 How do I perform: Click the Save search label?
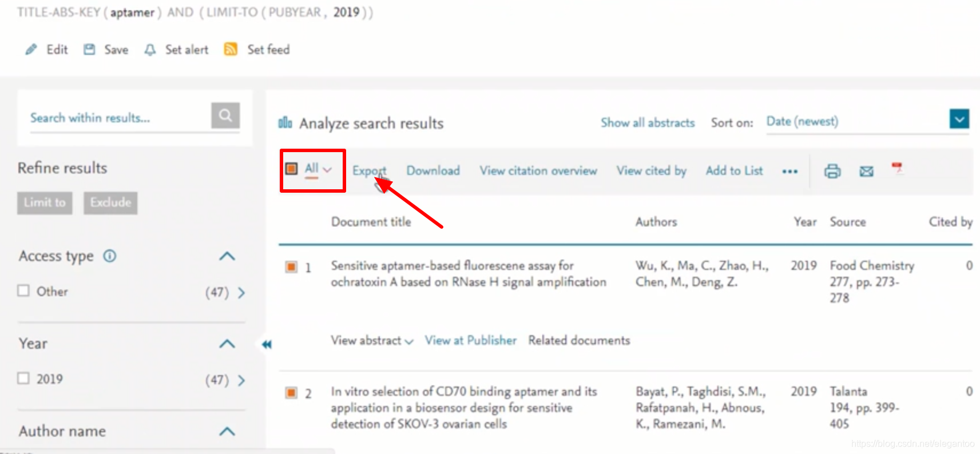pos(116,50)
